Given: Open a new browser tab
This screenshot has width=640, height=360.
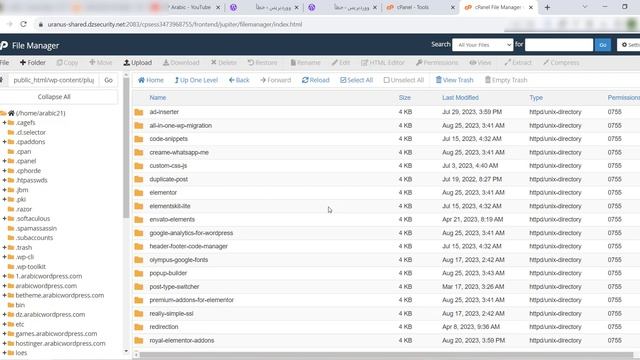Looking at the screenshot, I should [547, 7].
